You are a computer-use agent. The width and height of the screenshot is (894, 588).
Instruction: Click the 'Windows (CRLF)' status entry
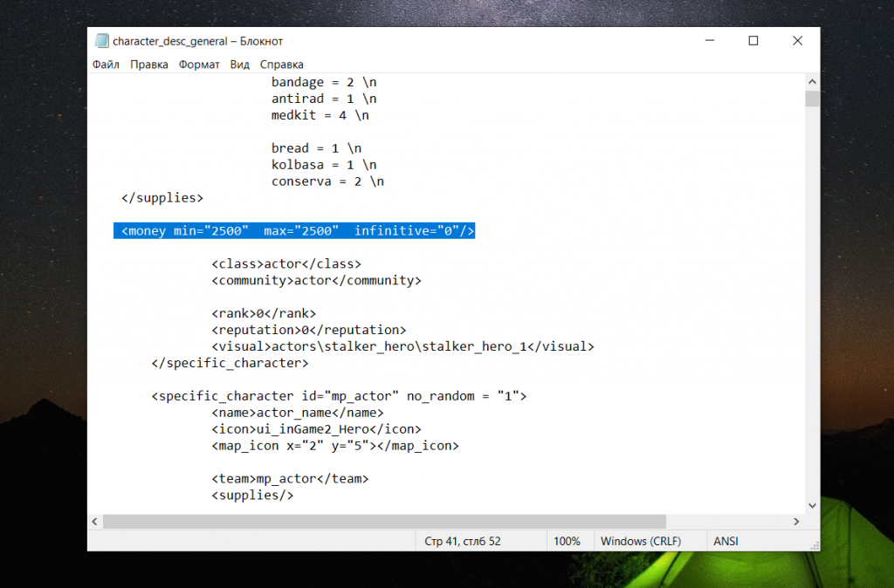[x=640, y=541]
